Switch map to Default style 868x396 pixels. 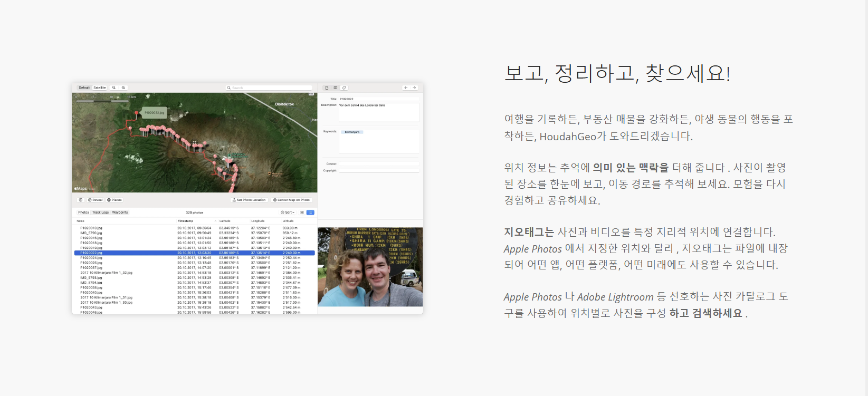tap(84, 88)
